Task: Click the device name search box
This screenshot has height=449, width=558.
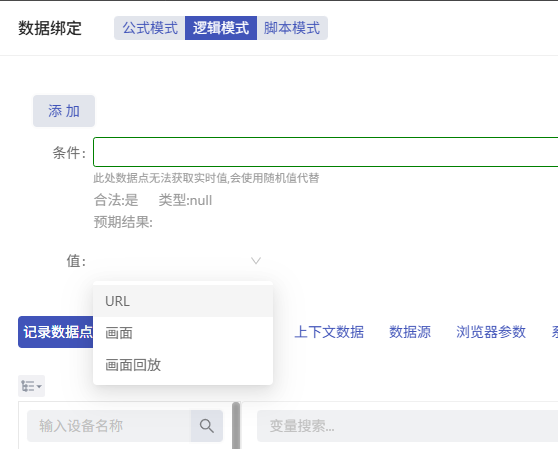Action: [109, 426]
